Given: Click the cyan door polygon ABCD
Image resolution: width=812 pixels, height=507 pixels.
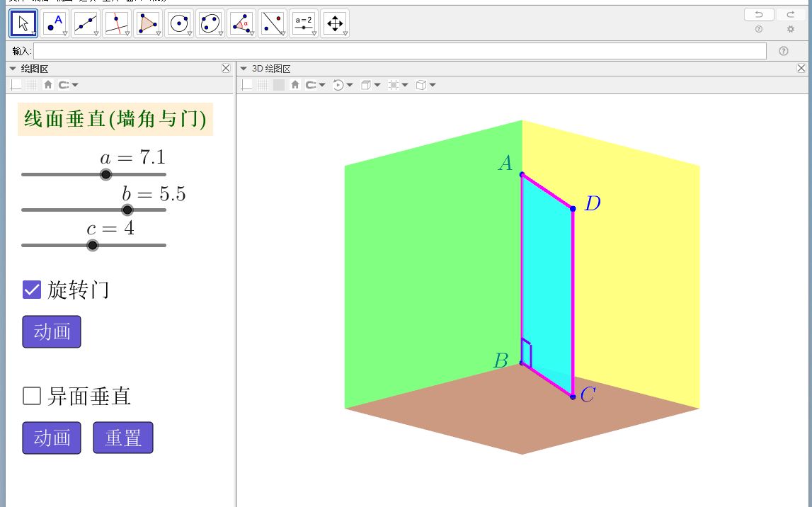Looking at the screenshot, I should tap(547, 285).
